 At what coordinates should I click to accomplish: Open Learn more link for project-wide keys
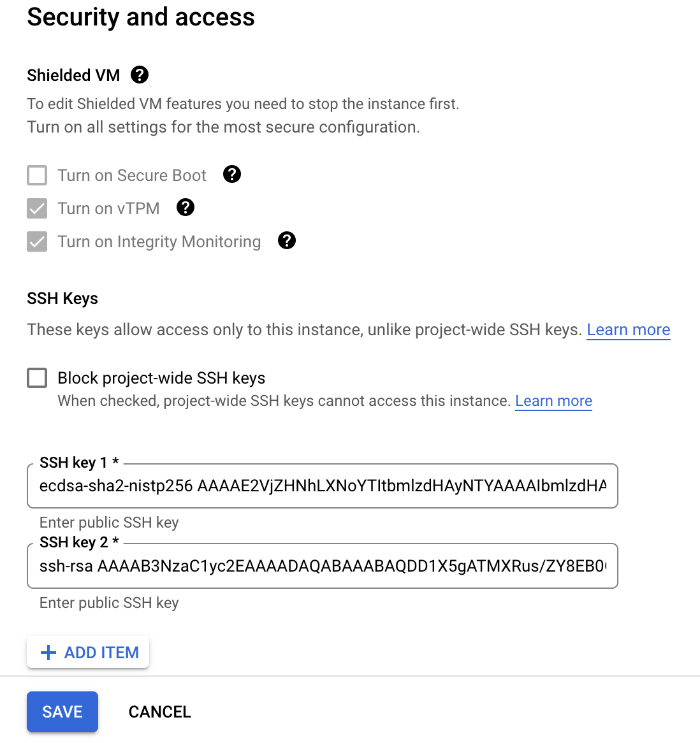pyautogui.click(x=553, y=401)
